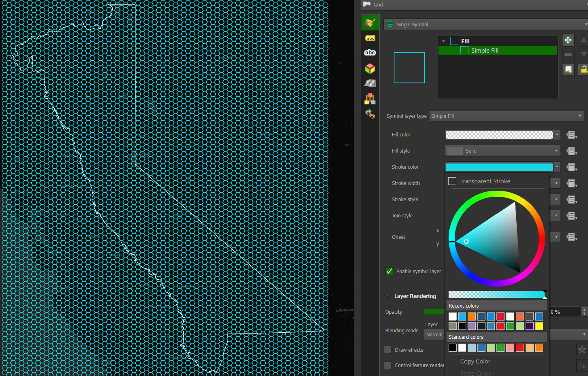Open the Fill style dropdown

502,151
